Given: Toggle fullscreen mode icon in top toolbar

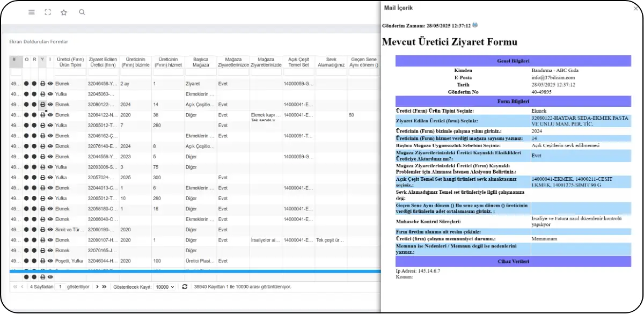Looking at the screenshot, I should [x=48, y=12].
